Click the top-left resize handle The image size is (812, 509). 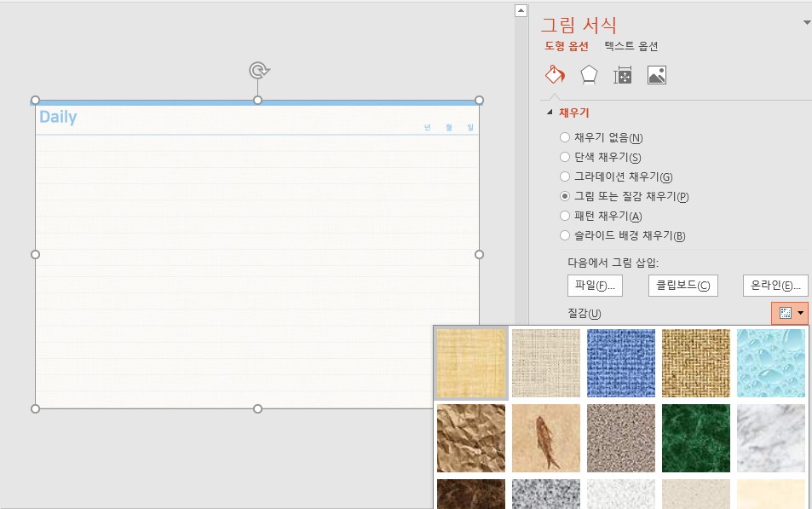35,100
